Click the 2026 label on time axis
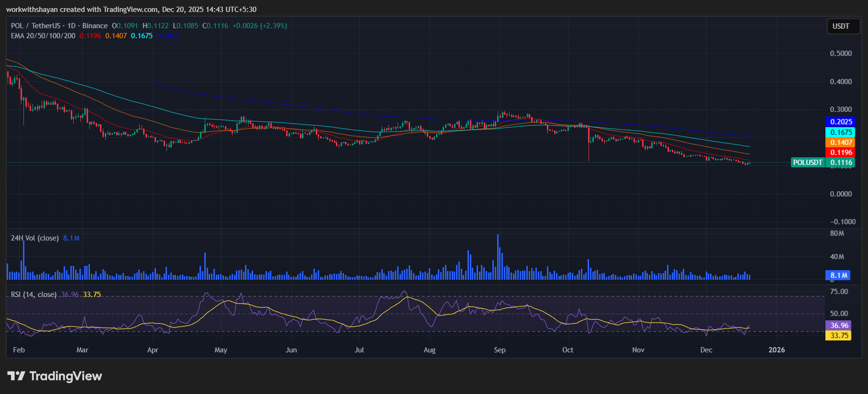 tap(776, 350)
